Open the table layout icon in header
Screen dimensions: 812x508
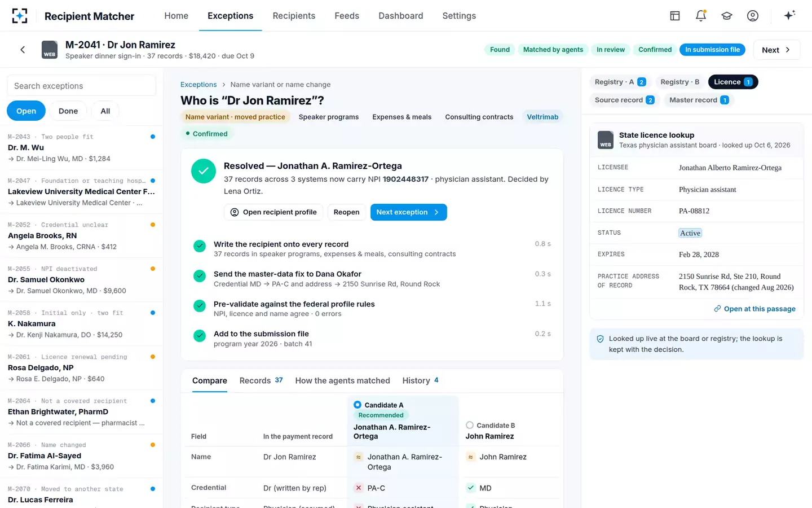(x=675, y=16)
